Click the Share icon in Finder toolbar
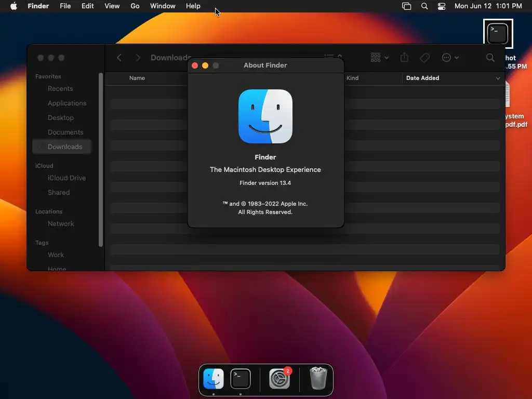Screen dimensions: 532x399 404,57
